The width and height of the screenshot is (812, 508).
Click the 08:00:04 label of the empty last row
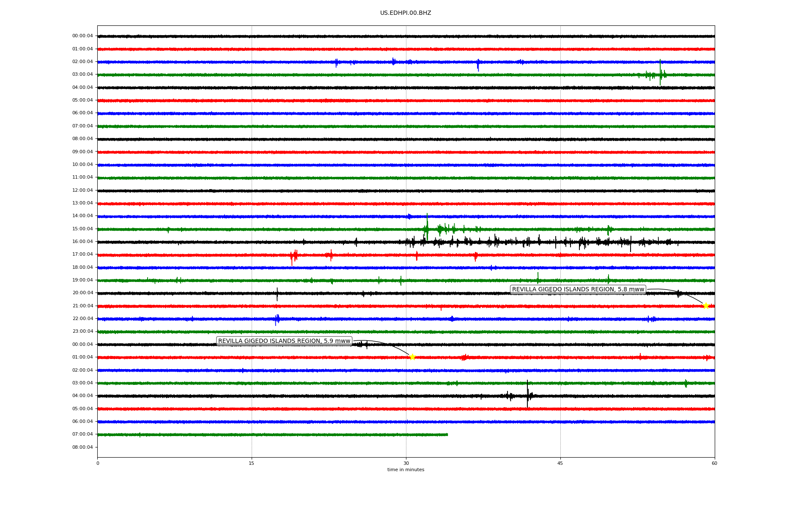click(82, 447)
